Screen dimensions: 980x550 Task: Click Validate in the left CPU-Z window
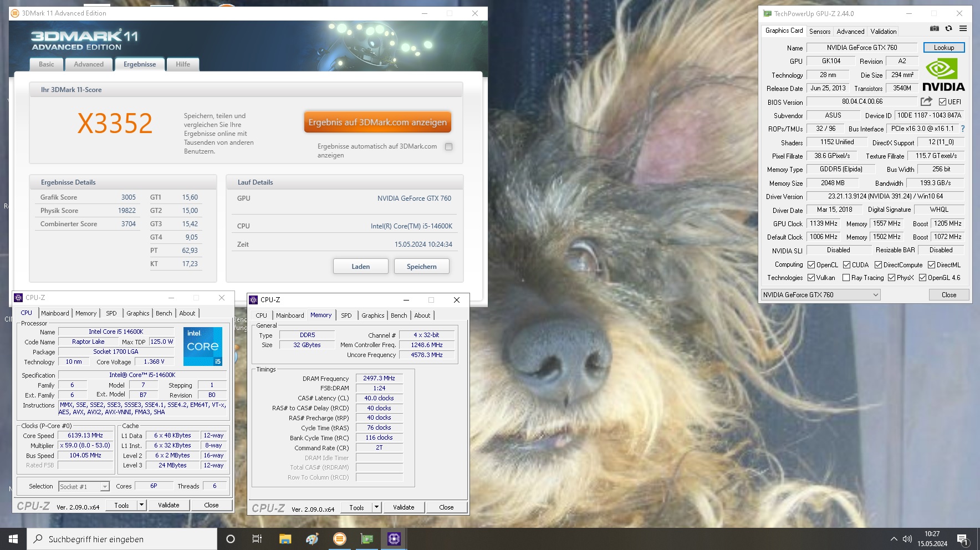tap(169, 505)
